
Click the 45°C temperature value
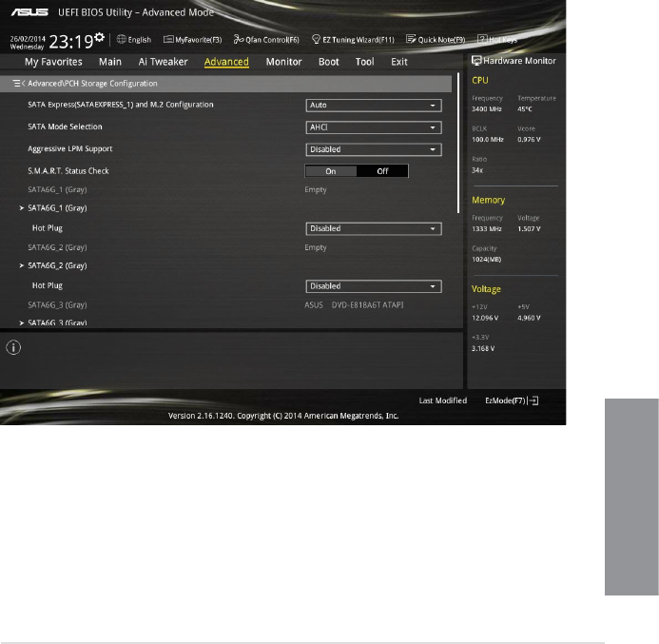(x=525, y=109)
